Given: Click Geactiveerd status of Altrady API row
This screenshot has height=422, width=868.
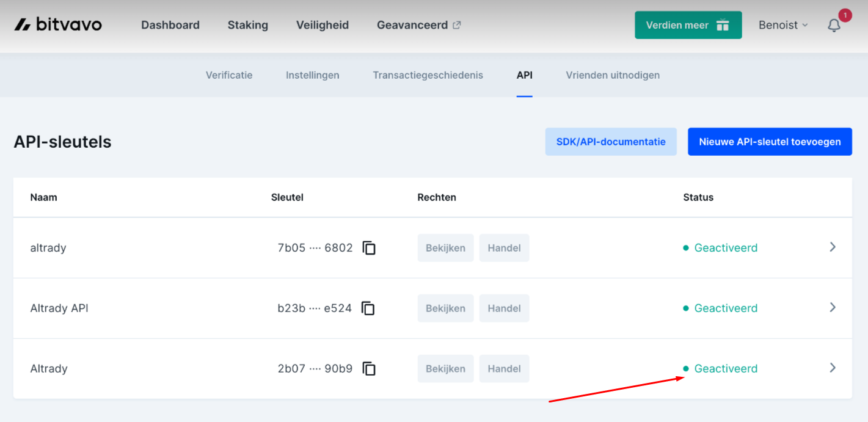Looking at the screenshot, I should pos(720,308).
